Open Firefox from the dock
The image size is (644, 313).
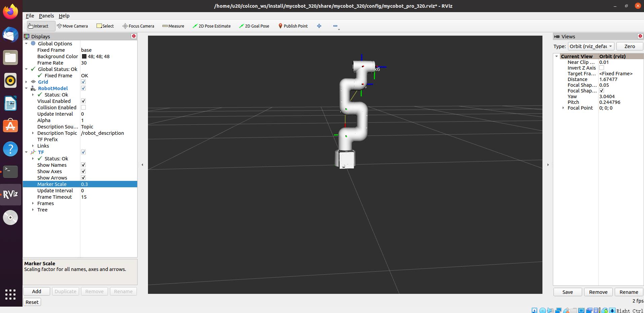pyautogui.click(x=10, y=12)
